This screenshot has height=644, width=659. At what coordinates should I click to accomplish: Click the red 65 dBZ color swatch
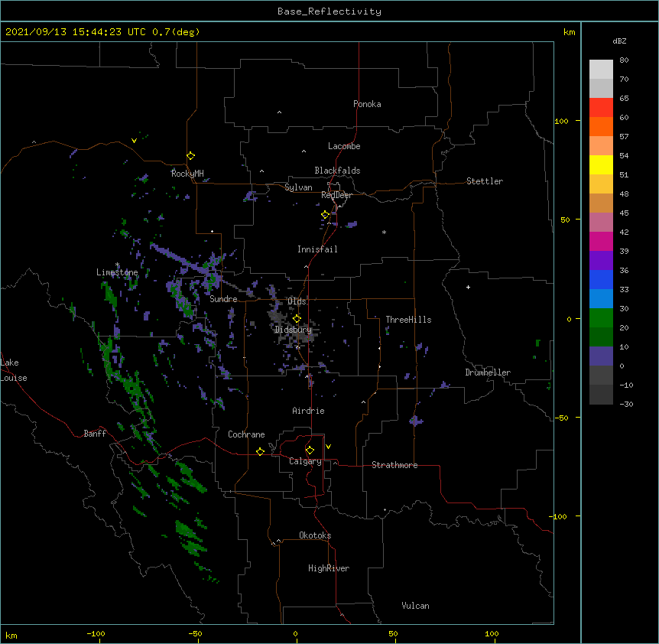(601, 108)
